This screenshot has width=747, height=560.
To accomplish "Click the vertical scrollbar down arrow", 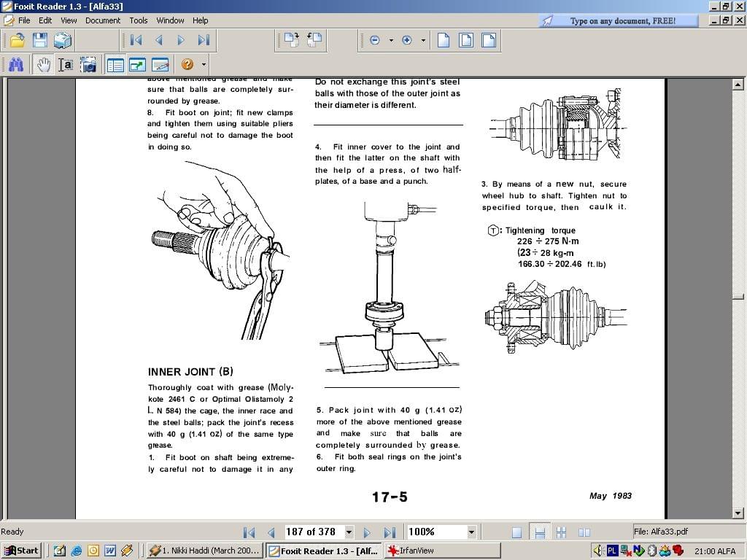I will coord(738,513).
